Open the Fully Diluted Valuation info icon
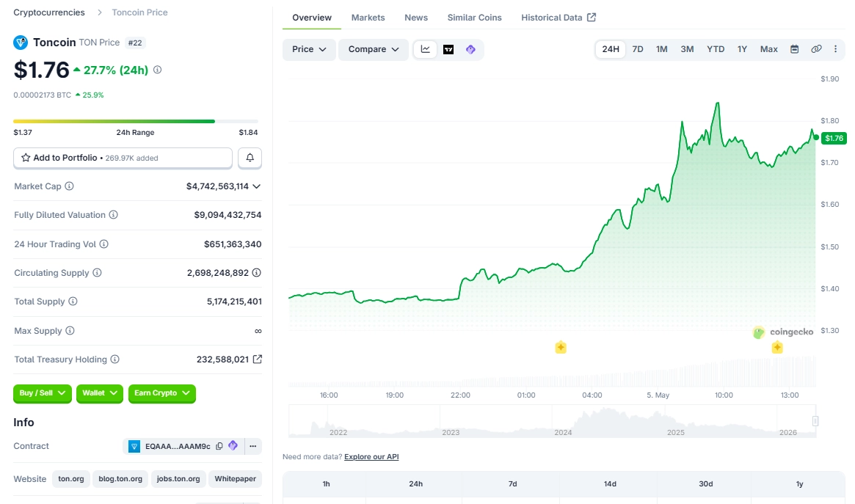 pyautogui.click(x=114, y=215)
